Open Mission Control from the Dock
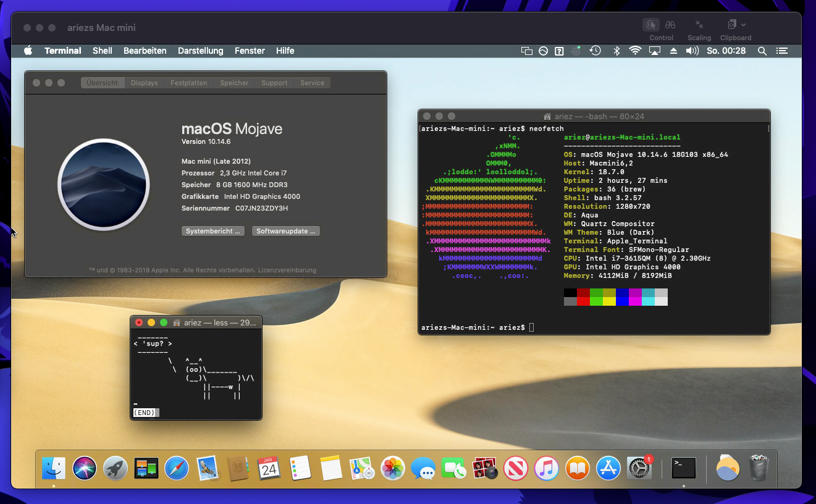Viewport: 816px width, 504px height. click(x=146, y=468)
